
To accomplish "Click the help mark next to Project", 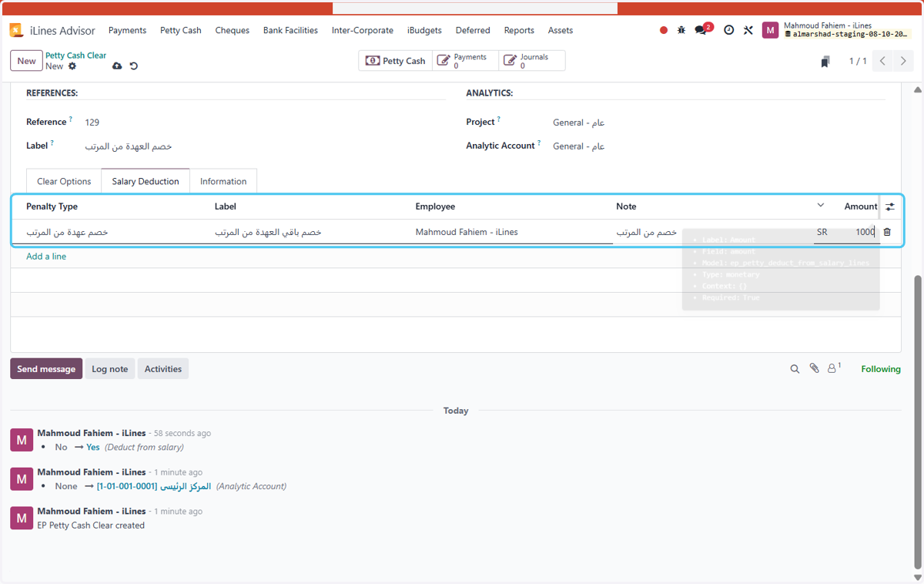I will tap(498, 119).
